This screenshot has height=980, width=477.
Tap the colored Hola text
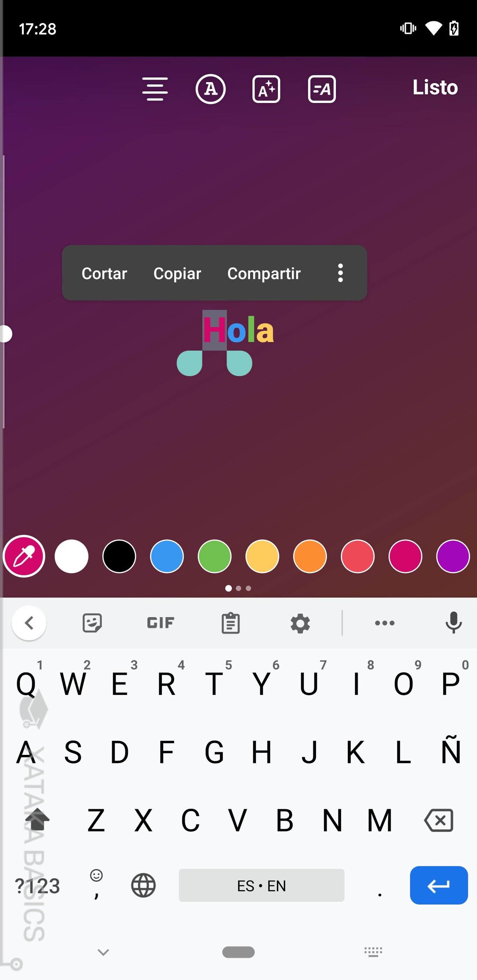238,330
